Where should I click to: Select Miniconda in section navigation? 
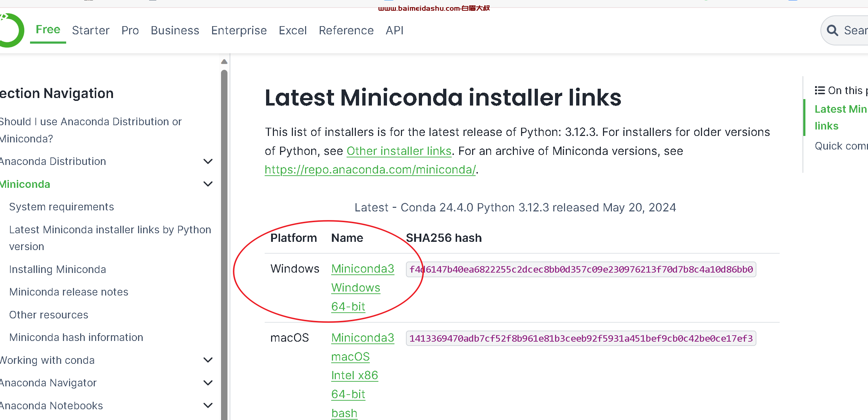tap(25, 184)
